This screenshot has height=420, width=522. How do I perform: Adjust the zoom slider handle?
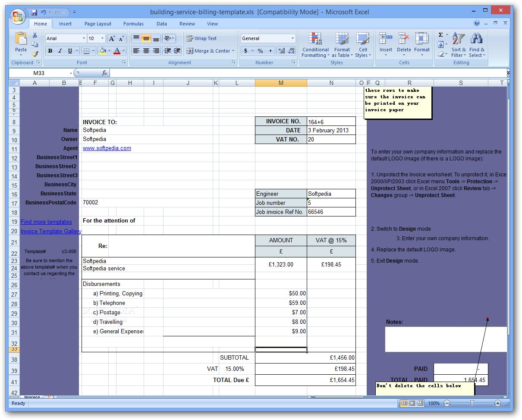coord(472,403)
